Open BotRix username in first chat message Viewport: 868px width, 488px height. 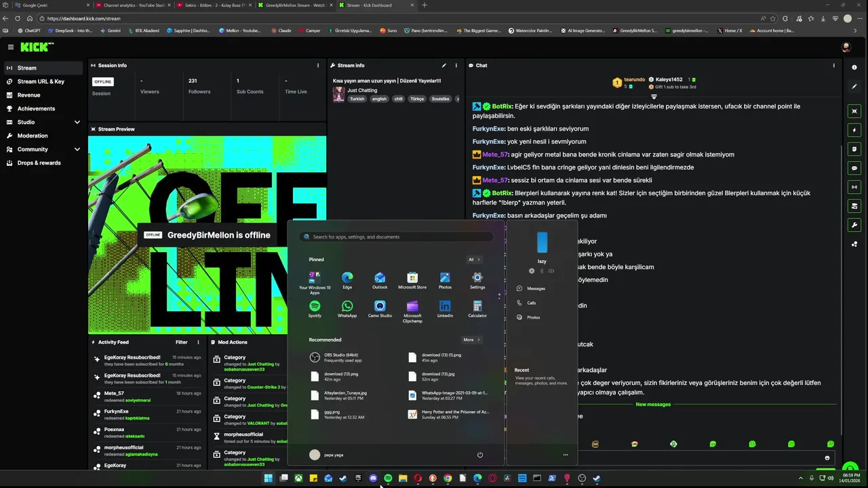click(502, 106)
